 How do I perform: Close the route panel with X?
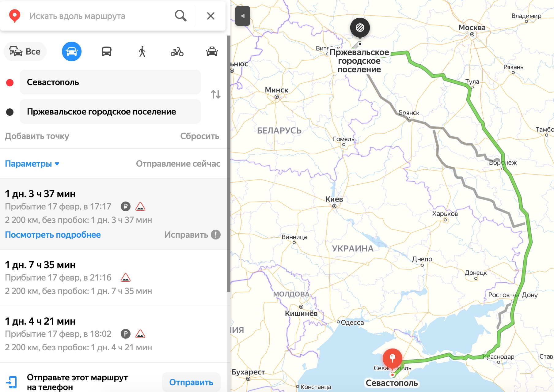211,16
